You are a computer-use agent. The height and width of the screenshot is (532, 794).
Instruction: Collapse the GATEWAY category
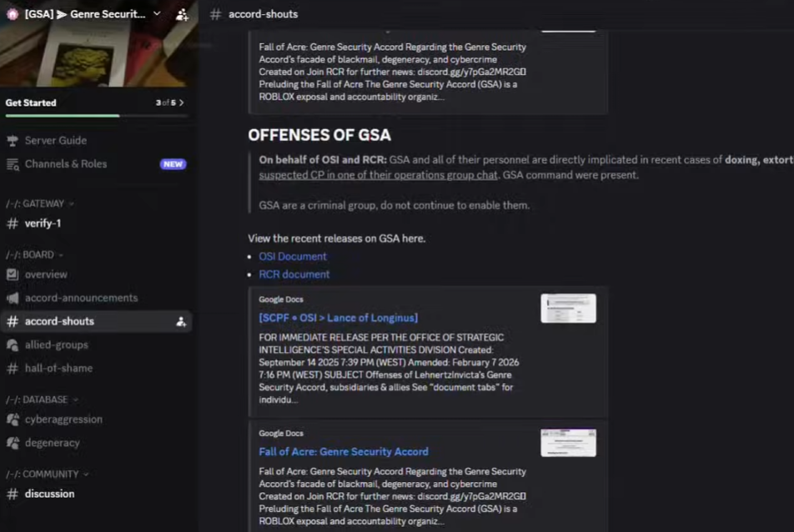click(x=39, y=203)
